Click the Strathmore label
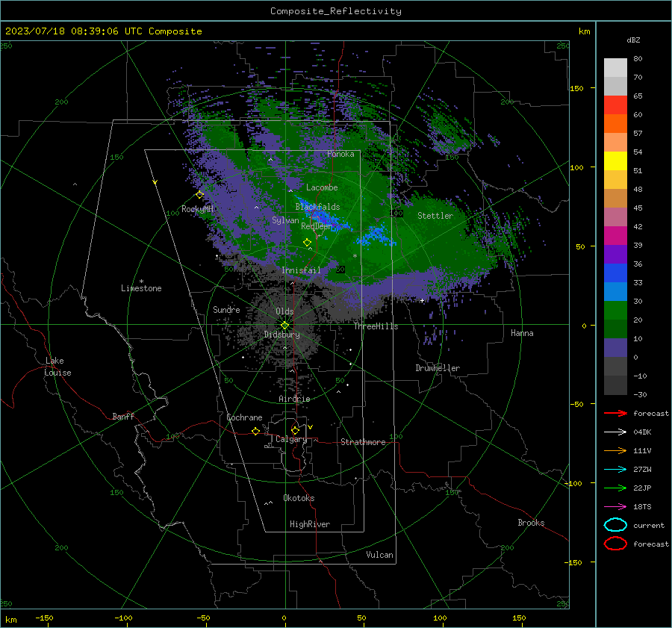The image size is (672, 628). (x=363, y=442)
